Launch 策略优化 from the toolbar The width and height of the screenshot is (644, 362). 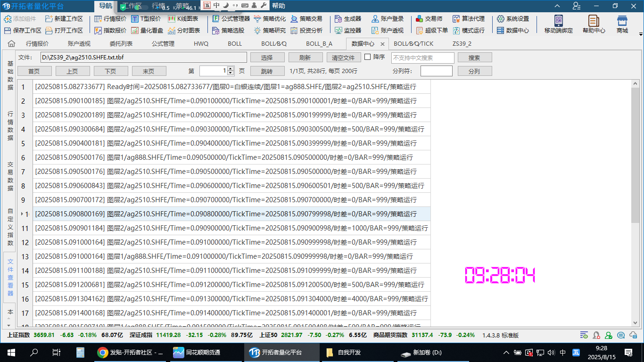click(x=270, y=19)
